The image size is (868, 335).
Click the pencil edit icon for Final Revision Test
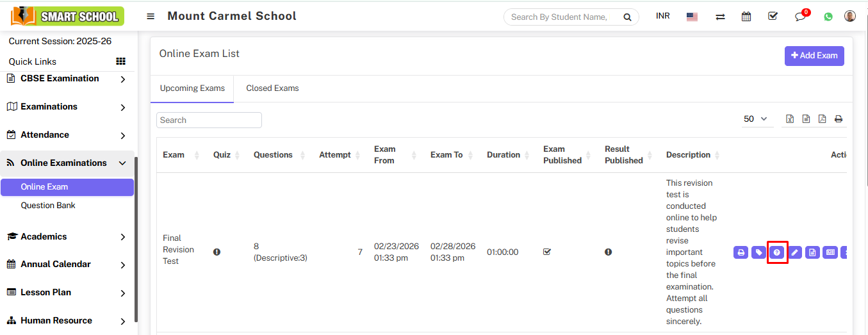794,252
